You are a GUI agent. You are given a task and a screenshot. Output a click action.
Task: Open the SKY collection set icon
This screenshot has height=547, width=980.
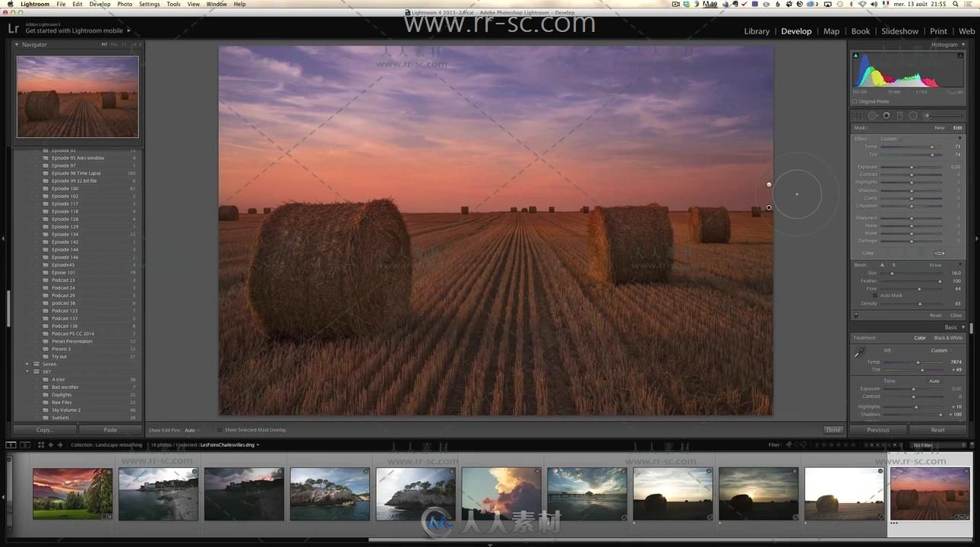pos(36,372)
